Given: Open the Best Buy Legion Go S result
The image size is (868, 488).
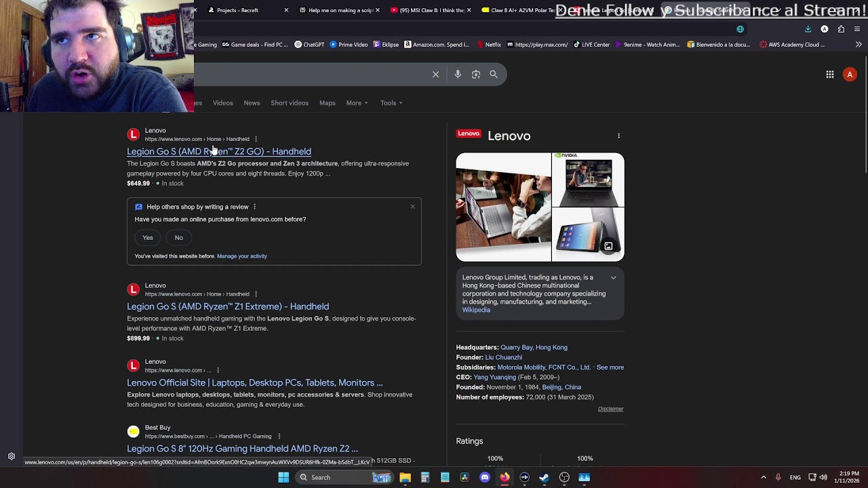Looking at the screenshot, I should pos(242,449).
